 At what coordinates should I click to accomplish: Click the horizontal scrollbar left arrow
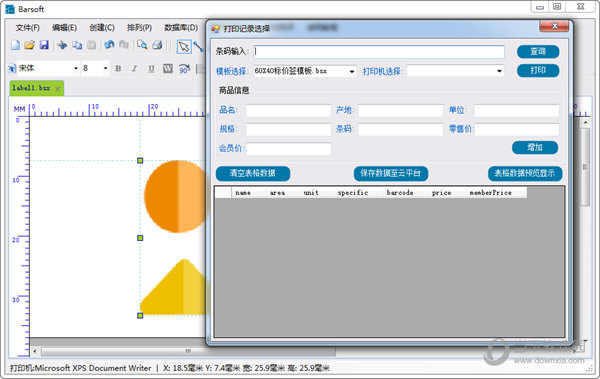point(35,351)
